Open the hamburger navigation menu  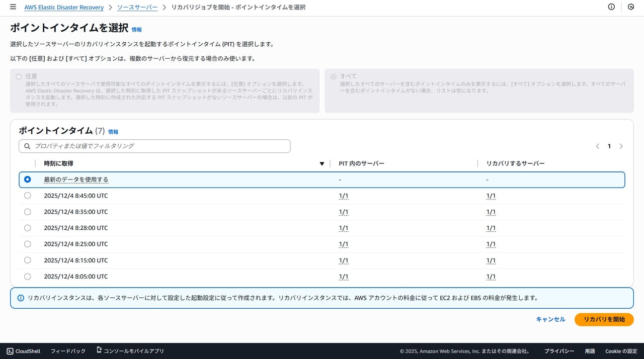pyautogui.click(x=13, y=7)
